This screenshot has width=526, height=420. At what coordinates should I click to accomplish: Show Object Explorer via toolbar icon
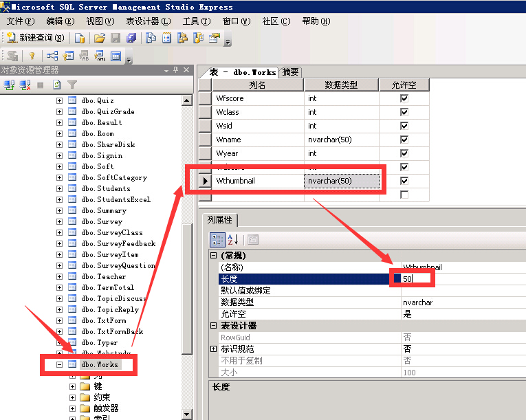tap(182, 38)
